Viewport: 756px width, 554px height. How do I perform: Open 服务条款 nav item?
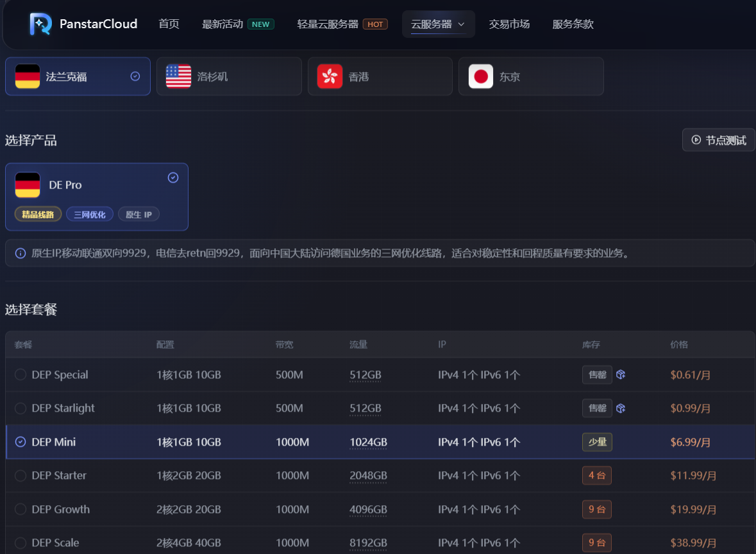point(573,24)
